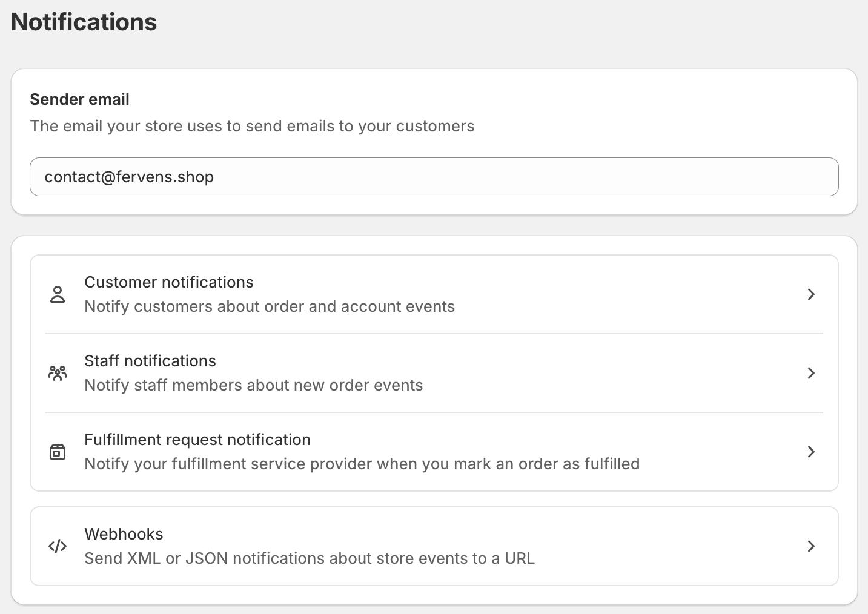Click the Notifications page heading
The height and width of the screenshot is (614, 868).
point(83,22)
